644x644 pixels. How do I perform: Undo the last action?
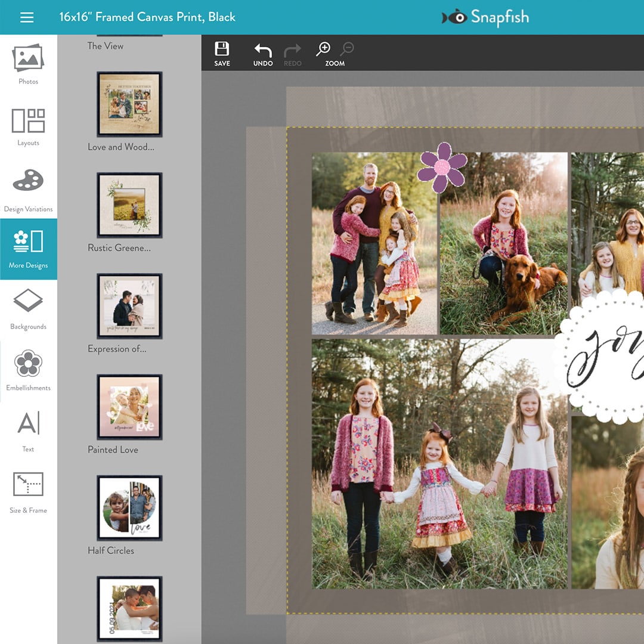(262, 52)
